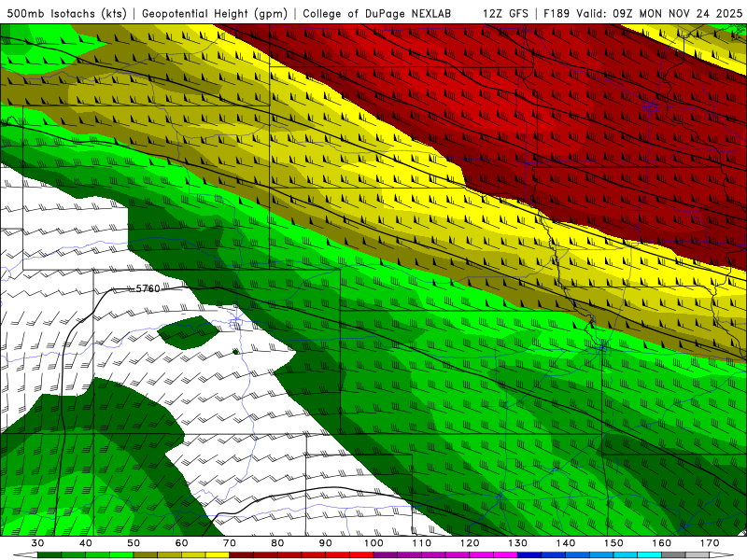Viewport: 747px width, 560px height.
Task: Click the 150 label on the color scale
Action: pyautogui.click(x=613, y=543)
